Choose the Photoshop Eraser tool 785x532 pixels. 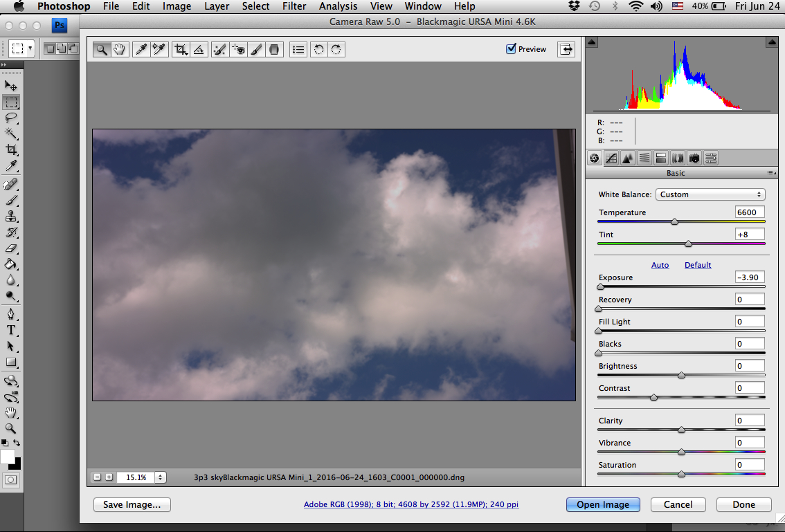point(11,248)
